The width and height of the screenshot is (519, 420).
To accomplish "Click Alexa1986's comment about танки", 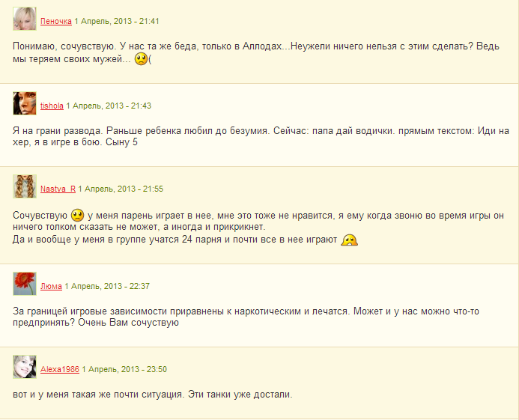I will (153, 395).
